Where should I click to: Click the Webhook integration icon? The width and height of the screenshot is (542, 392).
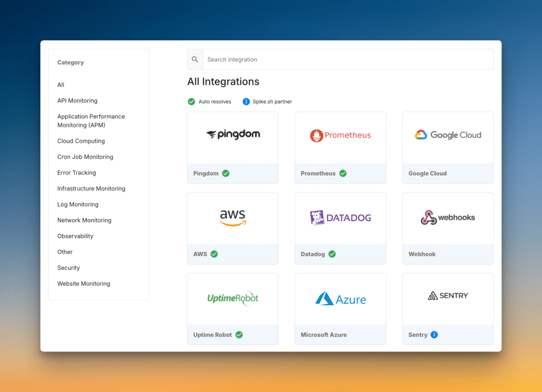tap(448, 217)
